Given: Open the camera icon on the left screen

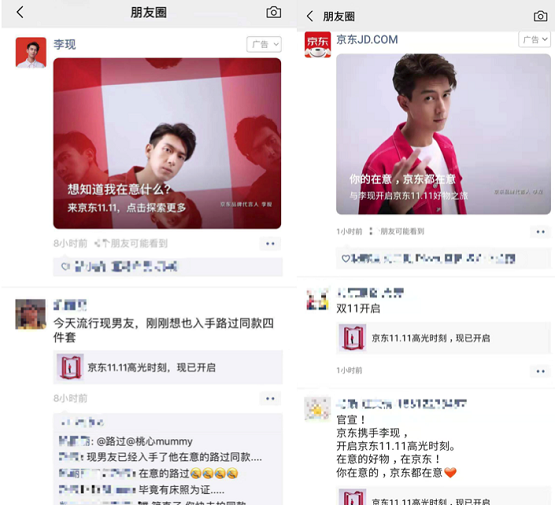Looking at the screenshot, I should (274, 12).
